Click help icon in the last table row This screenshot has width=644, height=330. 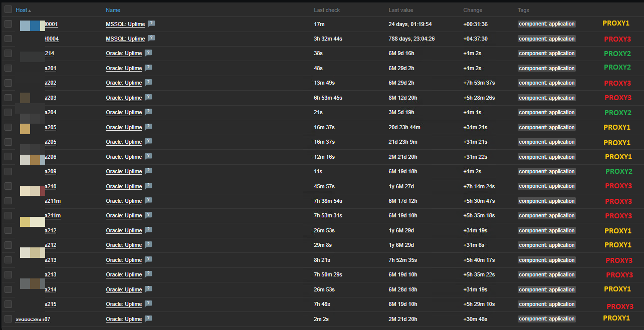(x=148, y=319)
